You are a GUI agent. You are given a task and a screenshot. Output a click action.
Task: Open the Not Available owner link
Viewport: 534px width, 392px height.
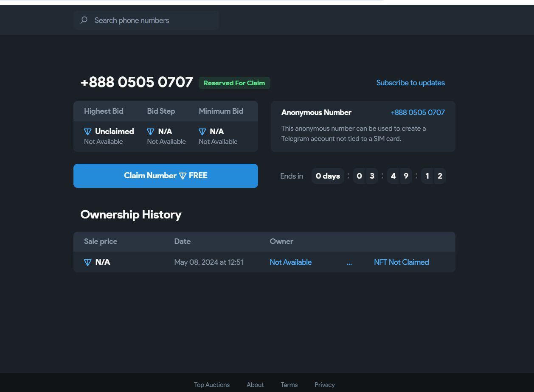click(x=291, y=262)
